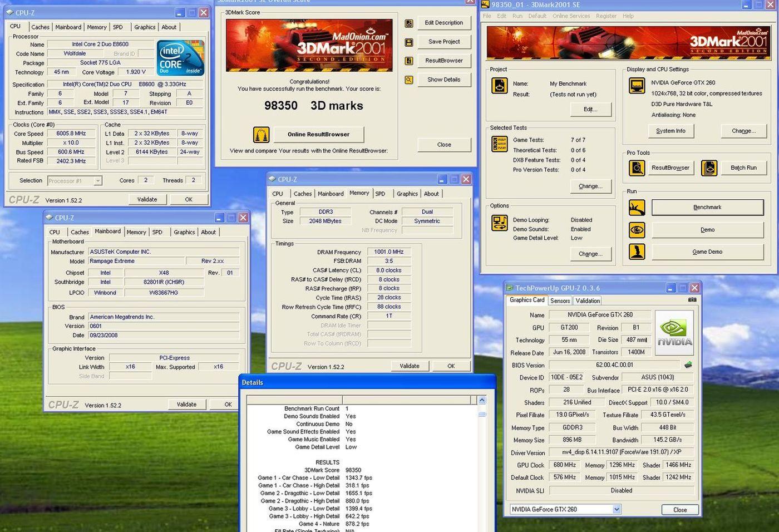Click the 98350 3D marks score text

(313, 106)
